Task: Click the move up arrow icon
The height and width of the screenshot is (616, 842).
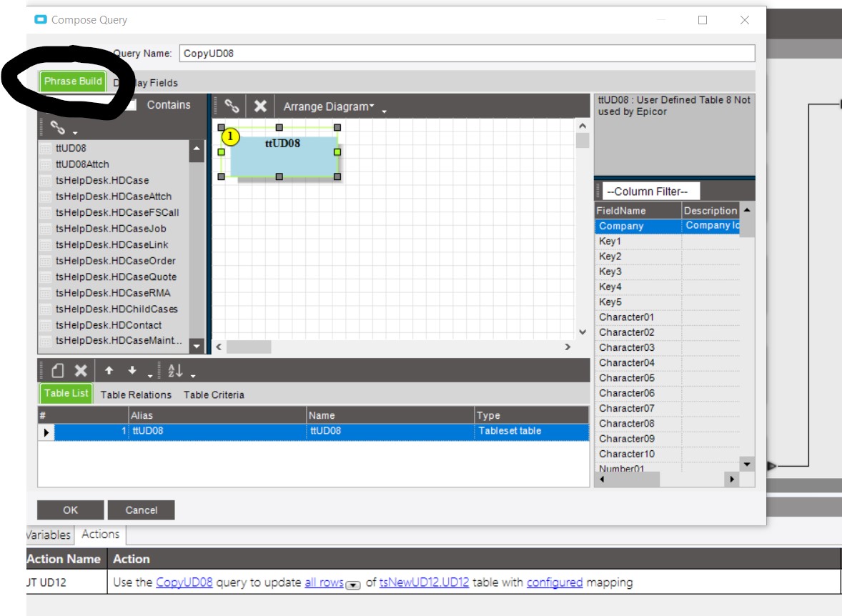Action: [x=109, y=371]
